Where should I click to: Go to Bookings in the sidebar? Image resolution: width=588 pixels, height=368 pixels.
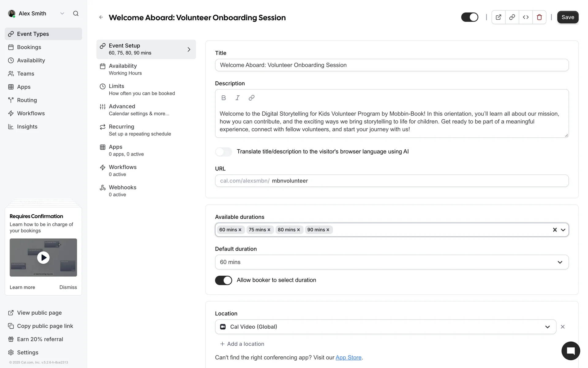click(x=29, y=47)
